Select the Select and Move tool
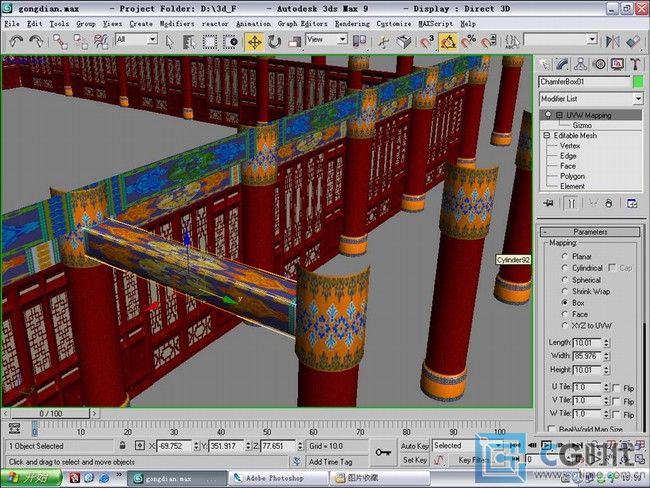The width and height of the screenshot is (650, 488). 254,41
